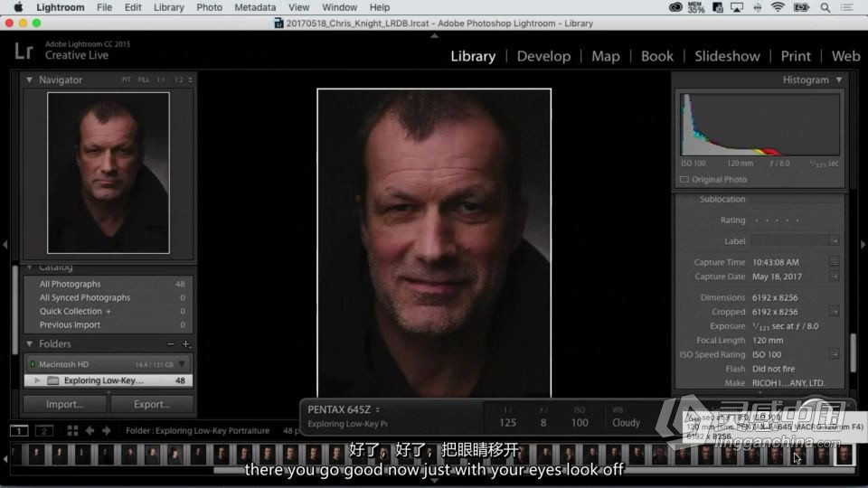Click the right panel vertical scrollbar
The width and height of the screenshot is (868, 488).
point(853,352)
